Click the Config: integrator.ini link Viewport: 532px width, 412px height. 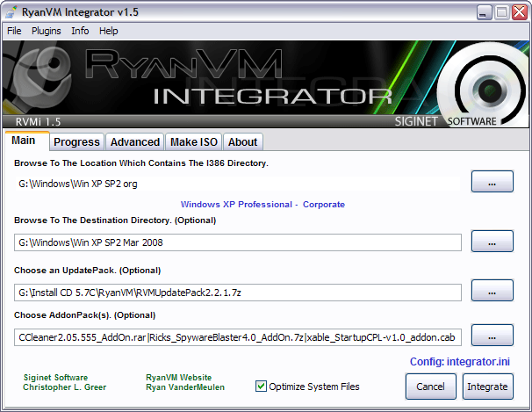(460, 362)
